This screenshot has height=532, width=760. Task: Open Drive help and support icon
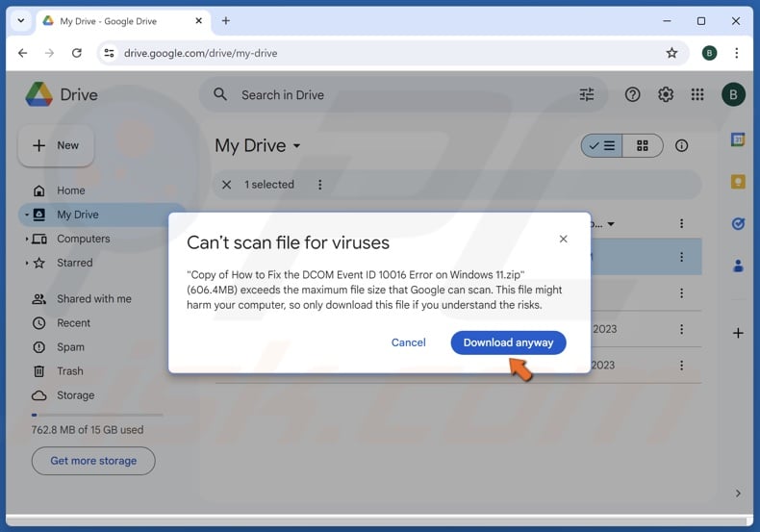tap(632, 94)
